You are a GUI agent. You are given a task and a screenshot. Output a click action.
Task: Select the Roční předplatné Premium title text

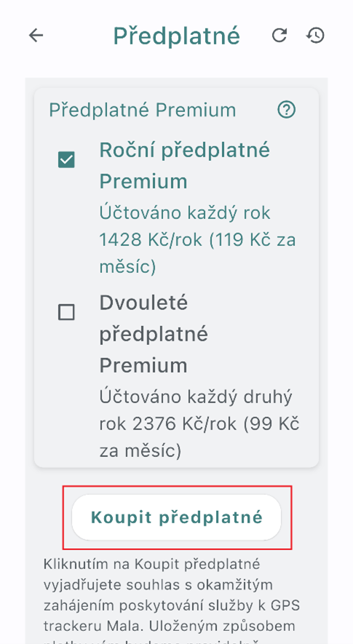(x=185, y=165)
